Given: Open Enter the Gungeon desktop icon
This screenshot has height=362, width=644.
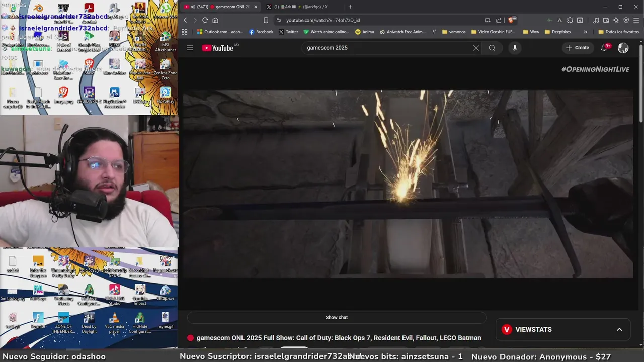Looking at the screenshot, I should (x=38, y=267).
